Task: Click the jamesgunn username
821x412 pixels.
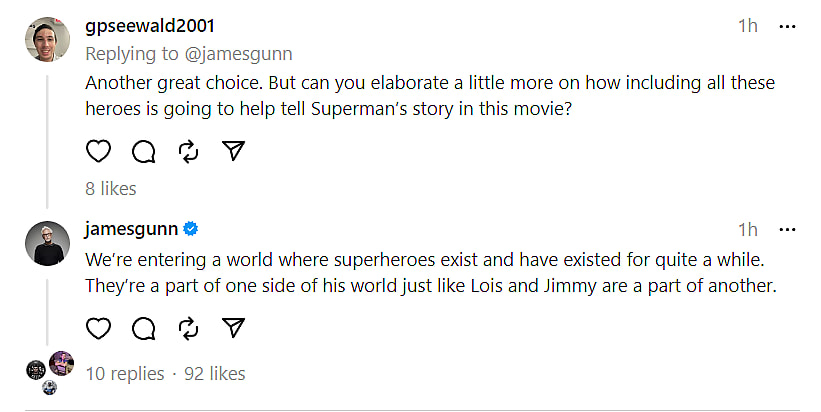Action: [x=131, y=229]
